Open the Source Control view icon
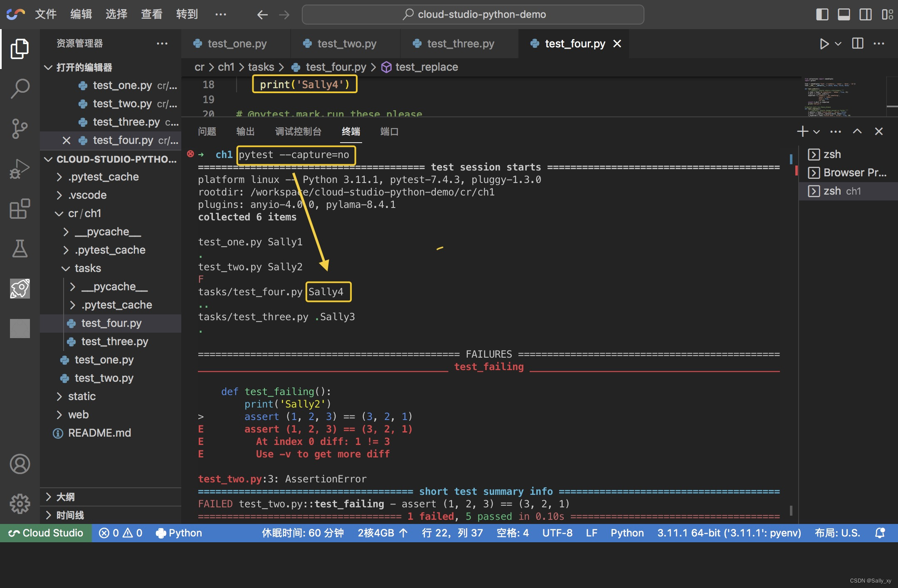Screen dimensions: 898x588 pyautogui.click(x=20, y=128)
